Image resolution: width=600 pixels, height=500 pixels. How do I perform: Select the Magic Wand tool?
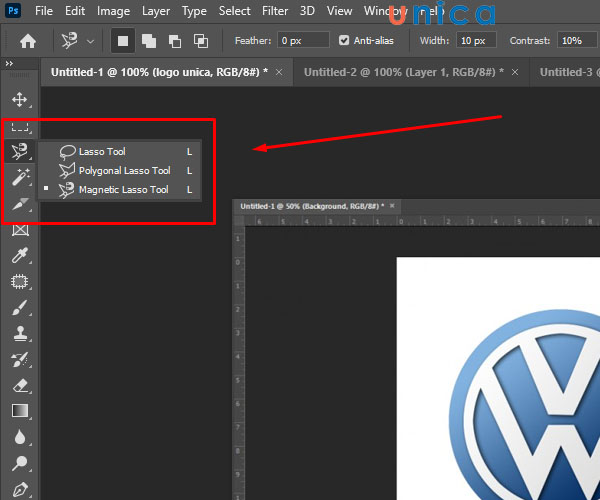(x=20, y=177)
